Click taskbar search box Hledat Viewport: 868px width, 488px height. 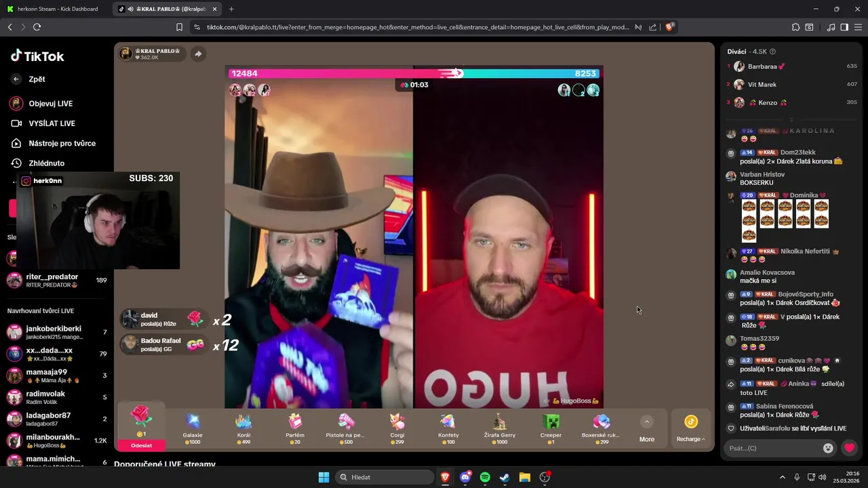click(385, 477)
